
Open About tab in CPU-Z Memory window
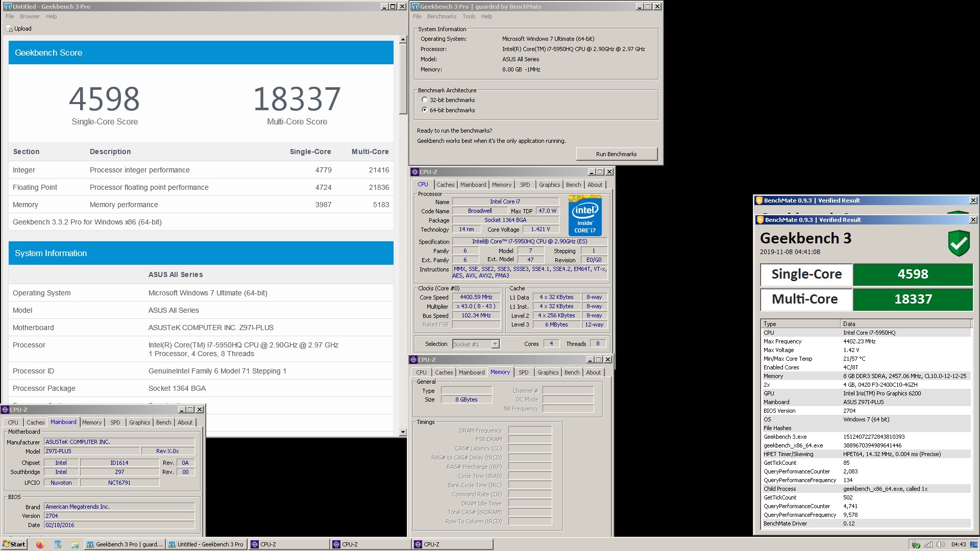[x=593, y=373]
